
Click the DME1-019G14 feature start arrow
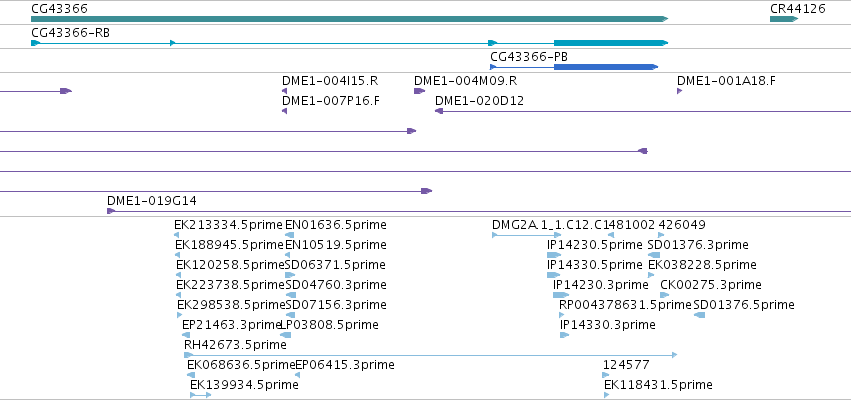[x=111, y=211]
